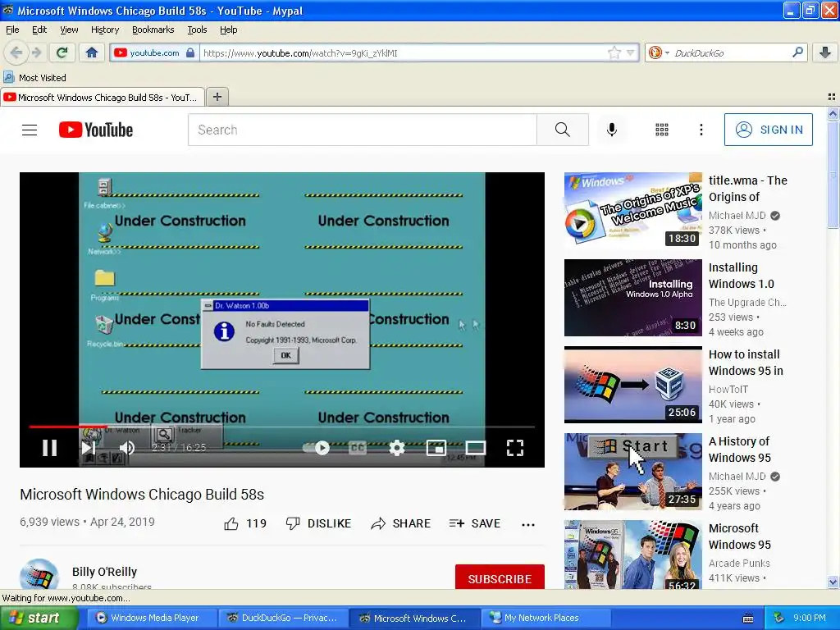Reload the current page
840x630 pixels.
62,52
